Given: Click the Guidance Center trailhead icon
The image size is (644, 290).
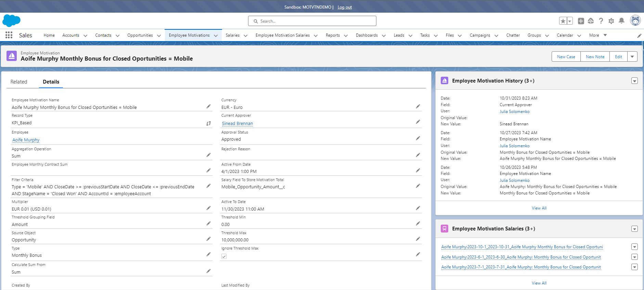Looking at the screenshot, I should (591, 21).
